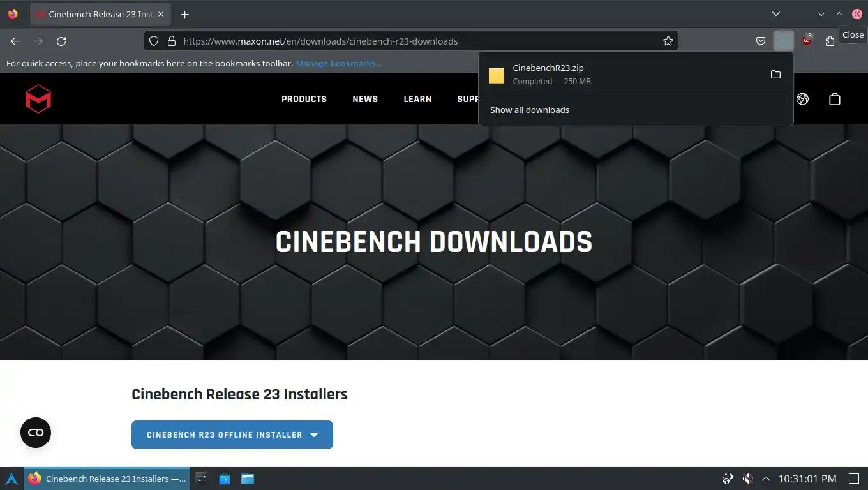Image resolution: width=868 pixels, height=490 pixels.
Task: Click the Maxon logo
Action: point(38,99)
